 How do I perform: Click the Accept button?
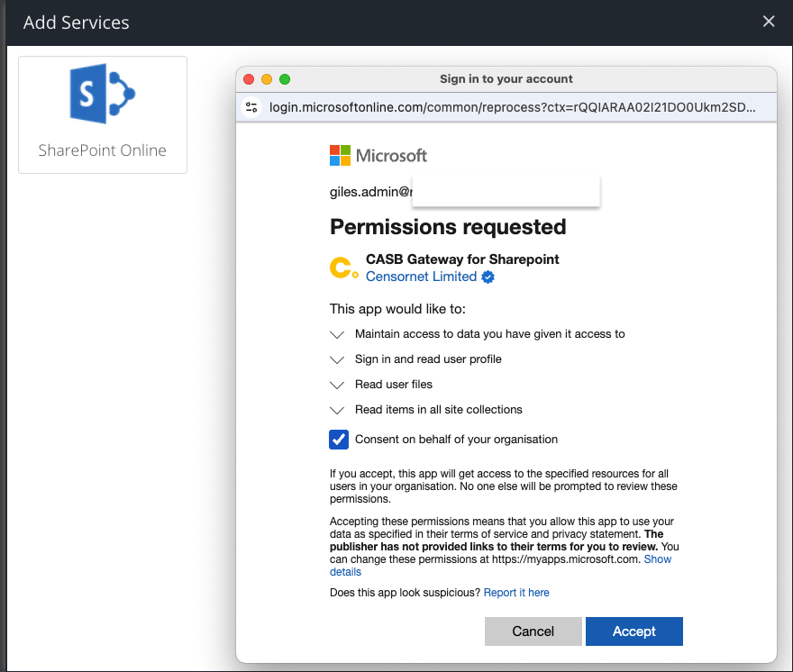[634, 631]
